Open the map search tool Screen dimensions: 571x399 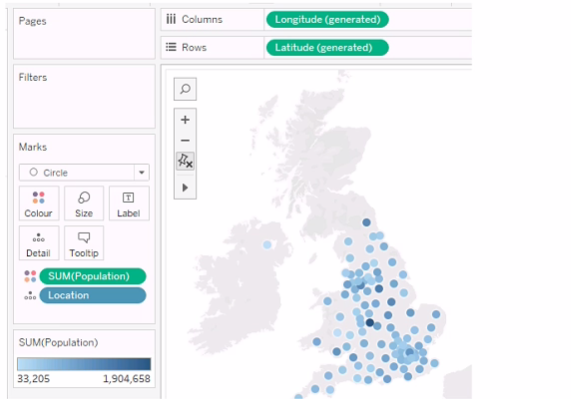(185, 89)
